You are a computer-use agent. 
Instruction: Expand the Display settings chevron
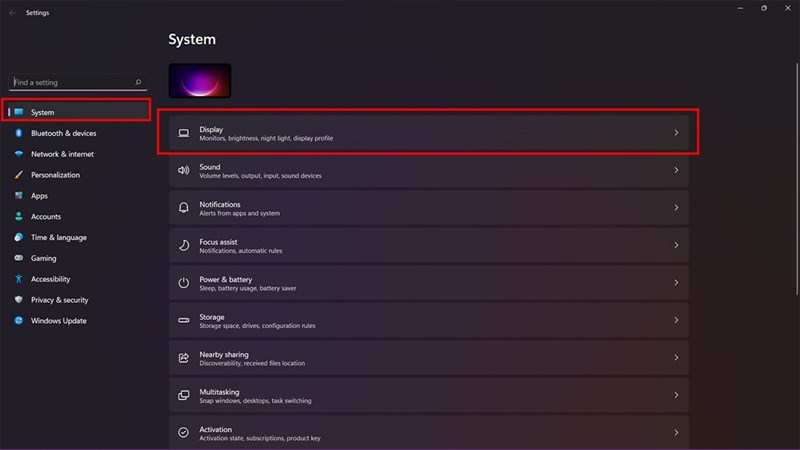676,132
